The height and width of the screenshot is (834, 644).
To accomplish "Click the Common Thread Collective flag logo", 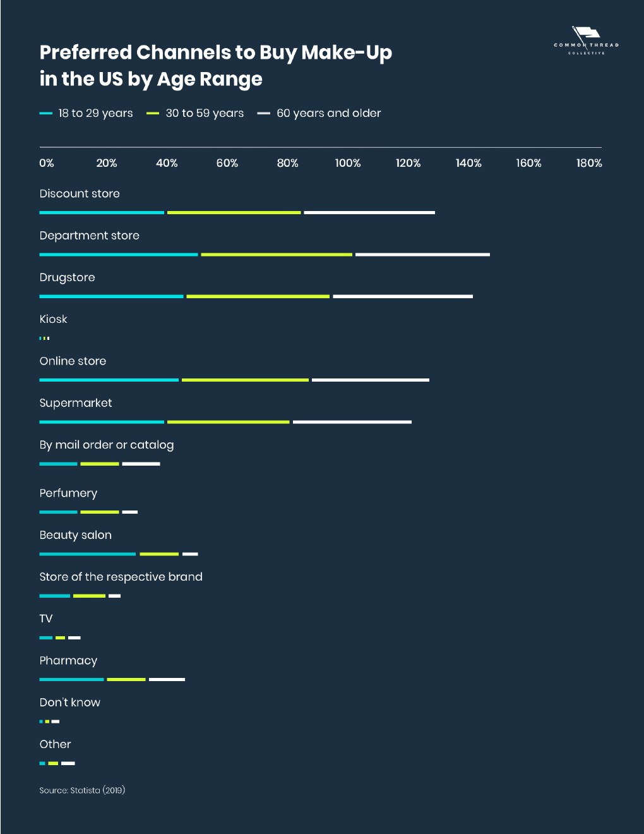I will click(x=586, y=40).
